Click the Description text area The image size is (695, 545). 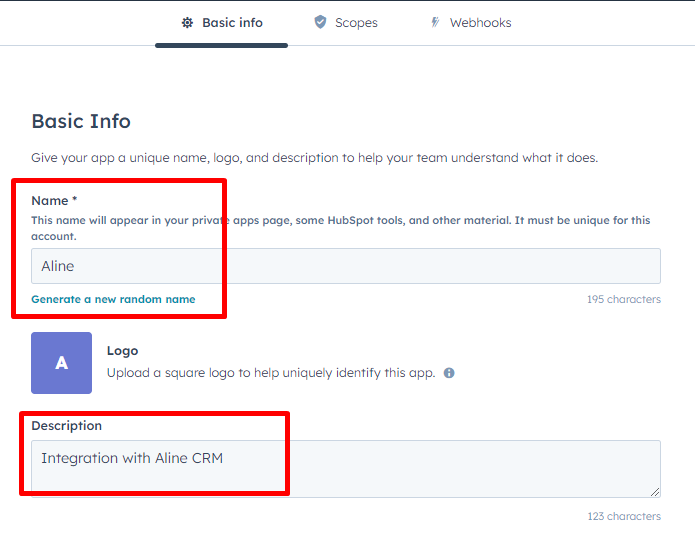346,469
